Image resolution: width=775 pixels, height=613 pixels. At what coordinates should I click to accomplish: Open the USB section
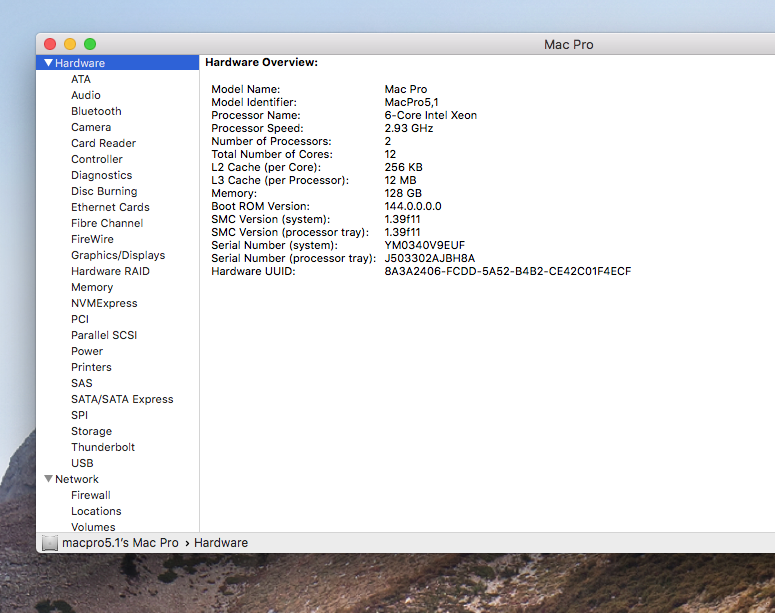(x=83, y=463)
